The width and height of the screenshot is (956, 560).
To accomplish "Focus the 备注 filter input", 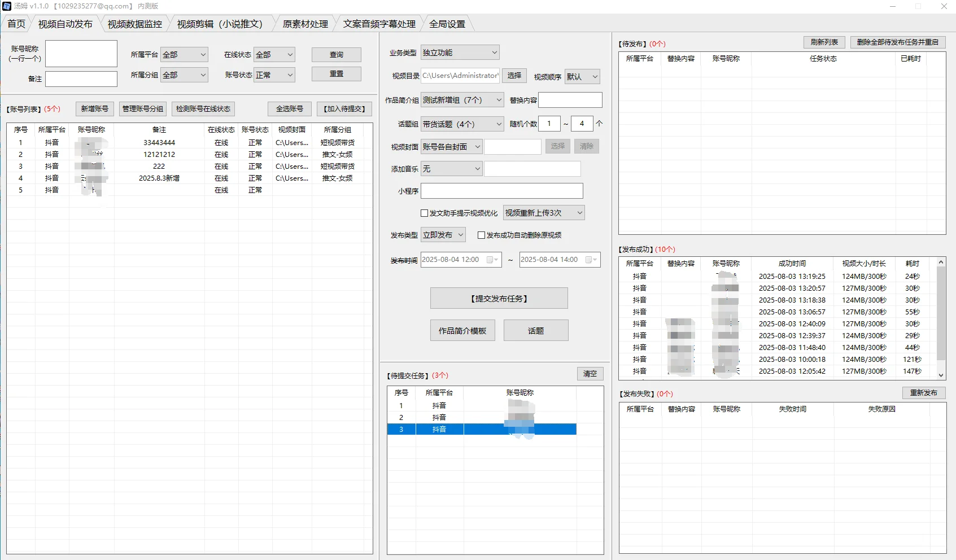I will 81,79.
